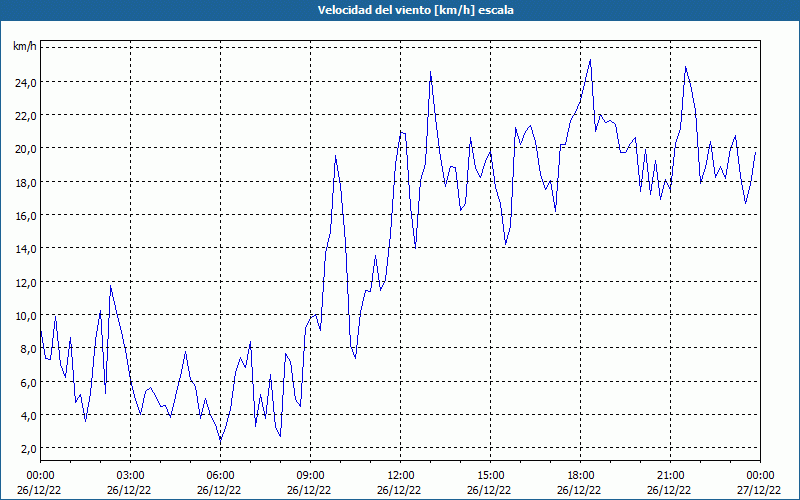800x500 pixels.
Task: Click the '15:00' time axis label
Action: pos(490,476)
